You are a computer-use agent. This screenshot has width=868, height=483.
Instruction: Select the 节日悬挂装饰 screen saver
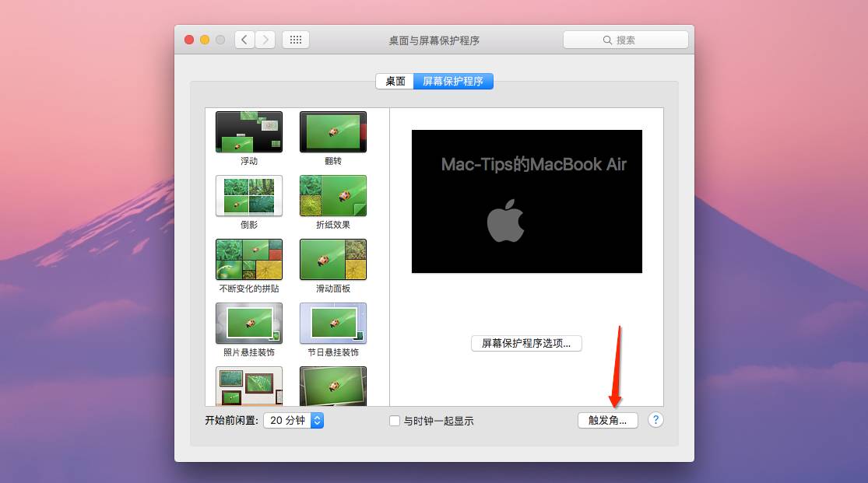click(x=332, y=323)
